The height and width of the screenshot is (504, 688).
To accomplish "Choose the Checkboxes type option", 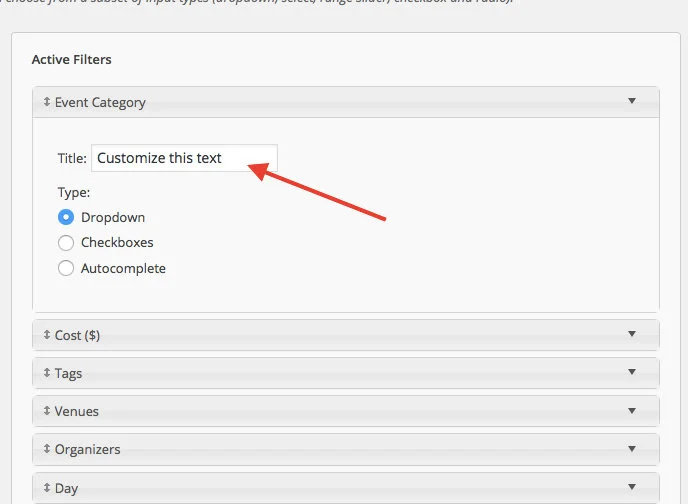I will (66, 243).
